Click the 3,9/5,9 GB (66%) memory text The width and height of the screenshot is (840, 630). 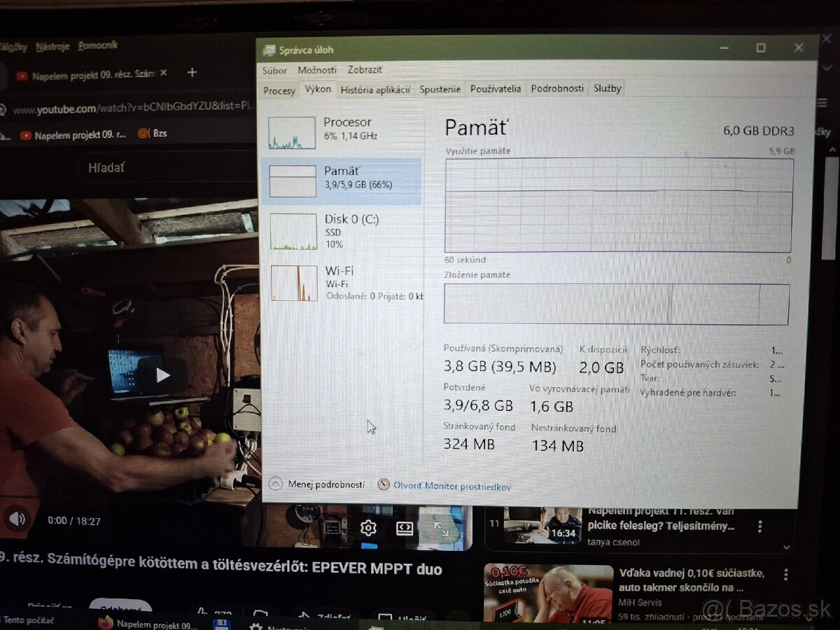click(x=358, y=185)
